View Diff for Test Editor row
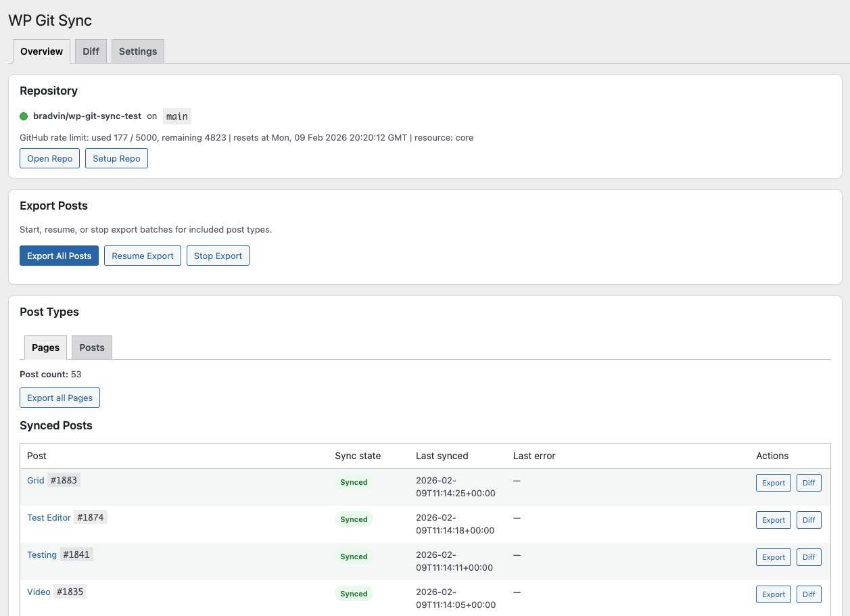This screenshot has width=850, height=616. (809, 520)
